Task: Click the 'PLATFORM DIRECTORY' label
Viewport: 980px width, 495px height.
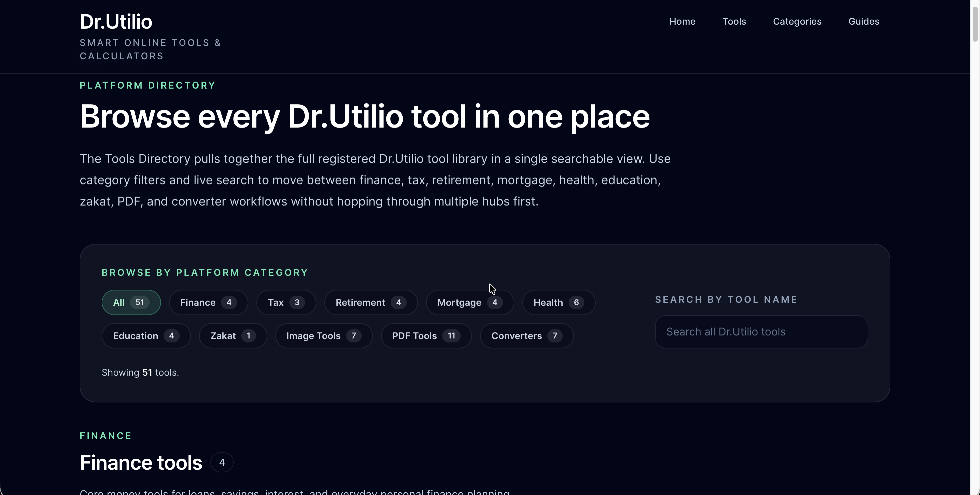Action: [x=148, y=85]
